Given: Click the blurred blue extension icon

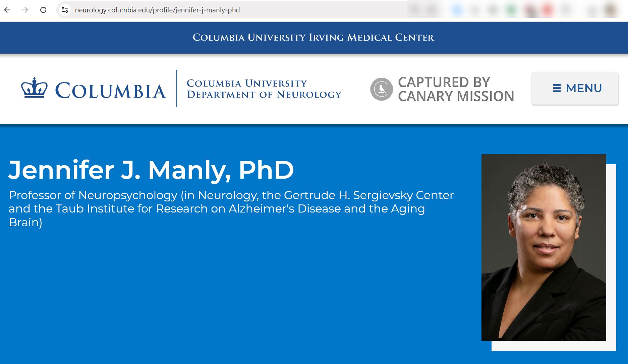Looking at the screenshot, I should [457, 10].
